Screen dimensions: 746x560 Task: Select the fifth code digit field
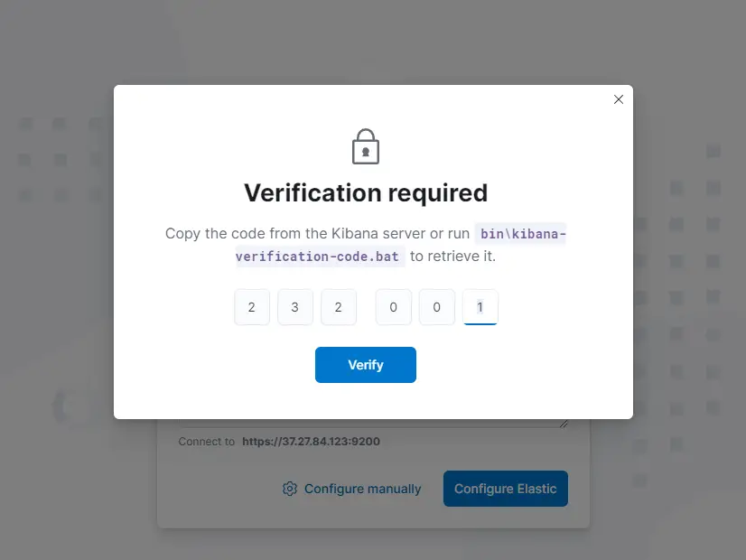[x=437, y=307]
